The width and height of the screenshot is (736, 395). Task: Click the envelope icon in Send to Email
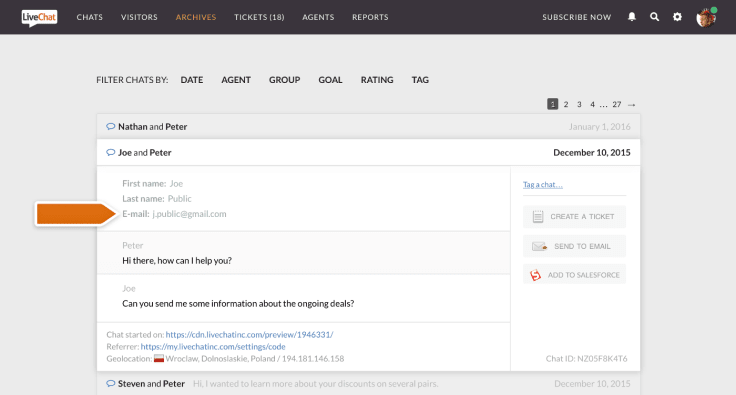(539, 246)
